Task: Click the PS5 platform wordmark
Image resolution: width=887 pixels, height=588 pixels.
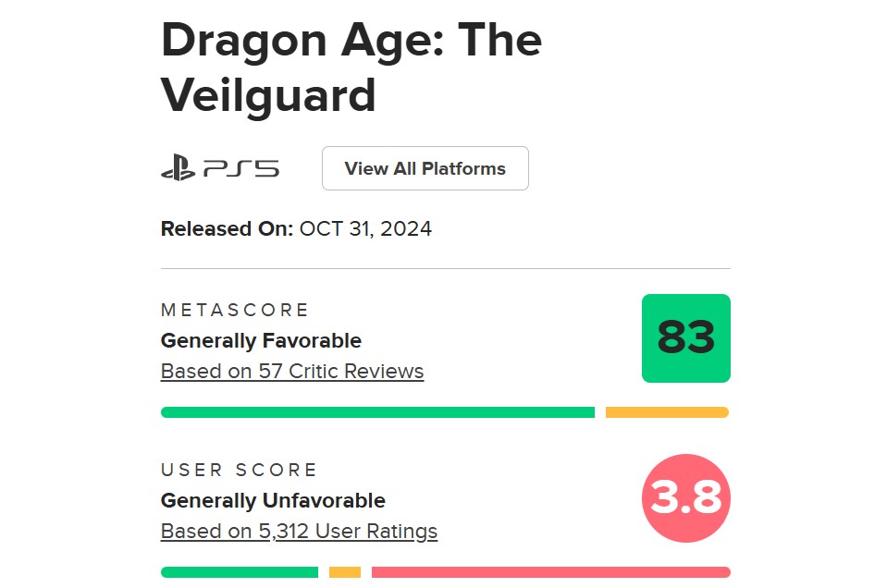Action: [x=241, y=168]
